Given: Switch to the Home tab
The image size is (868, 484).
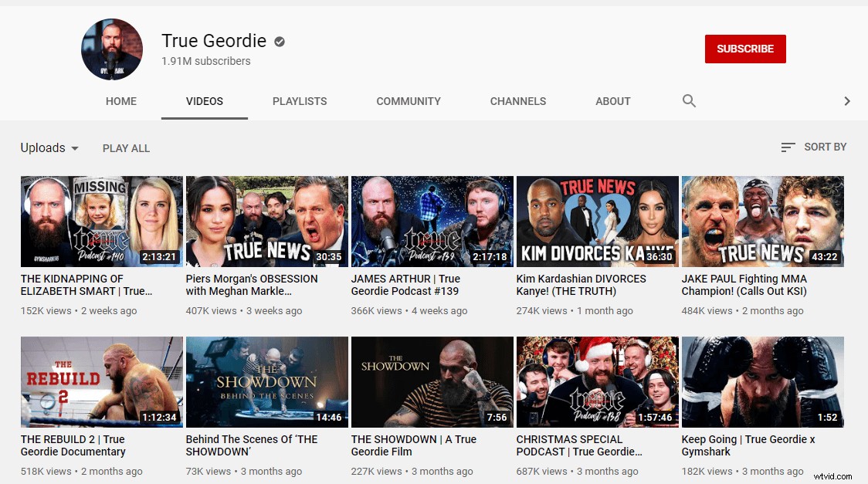Looking at the screenshot, I should pyautogui.click(x=121, y=101).
